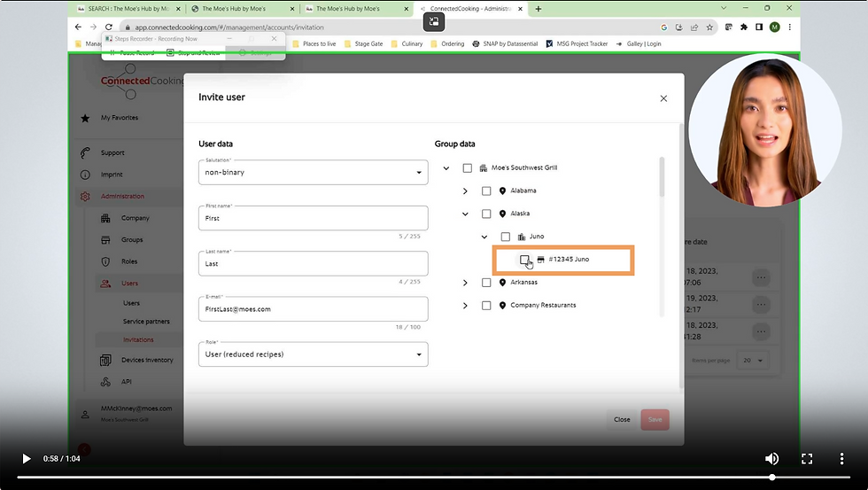The height and width of the screenshot is (490, 868).
Task: Click the browser back arrow
Action: [78, 27]
